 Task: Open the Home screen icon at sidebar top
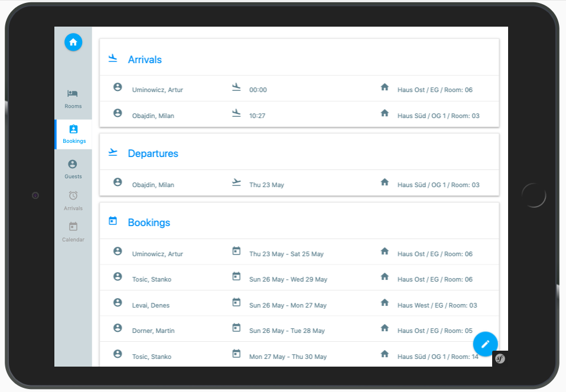coord(73,42)
